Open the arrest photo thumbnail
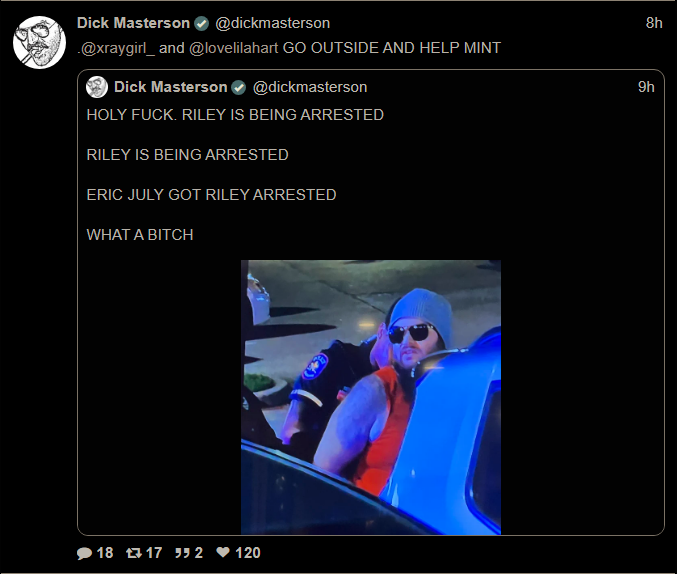This screenshot has height=574, width=677. click(371, 397)
